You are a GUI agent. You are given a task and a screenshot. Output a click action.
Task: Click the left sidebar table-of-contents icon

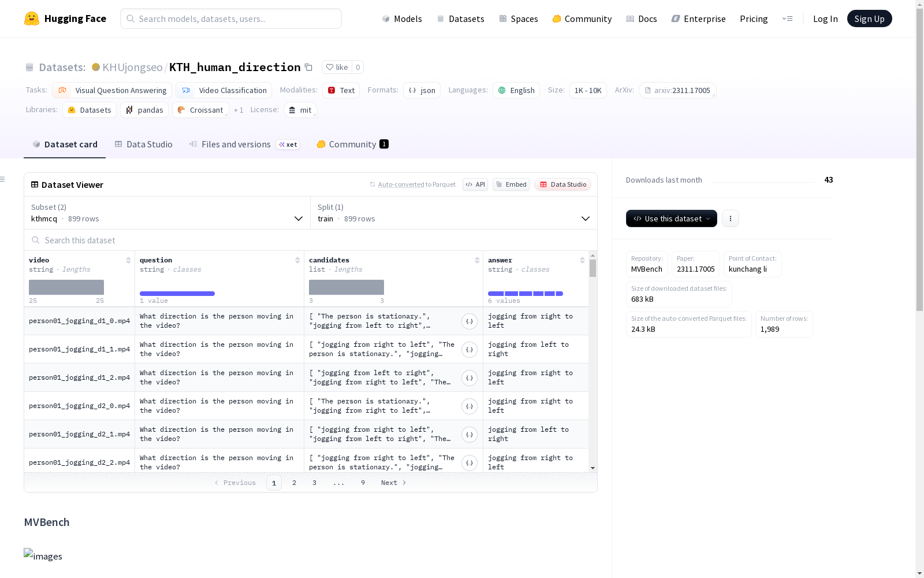[3, 179]
